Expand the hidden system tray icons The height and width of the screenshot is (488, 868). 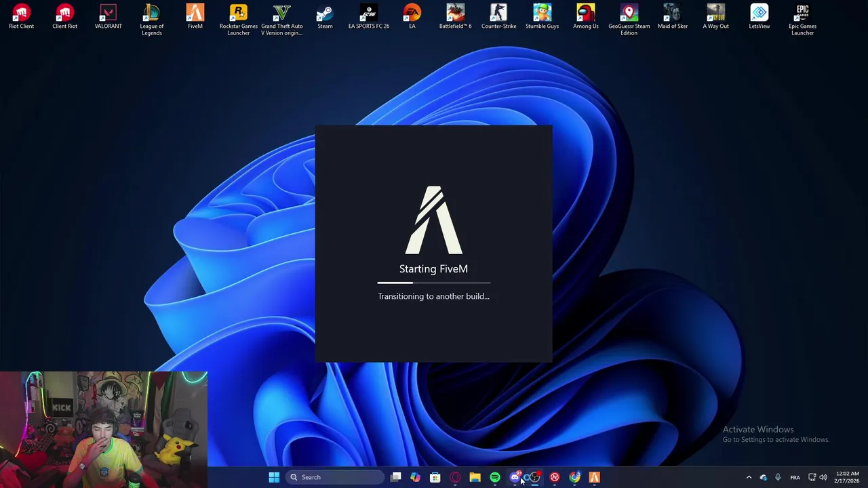(749, 477)
